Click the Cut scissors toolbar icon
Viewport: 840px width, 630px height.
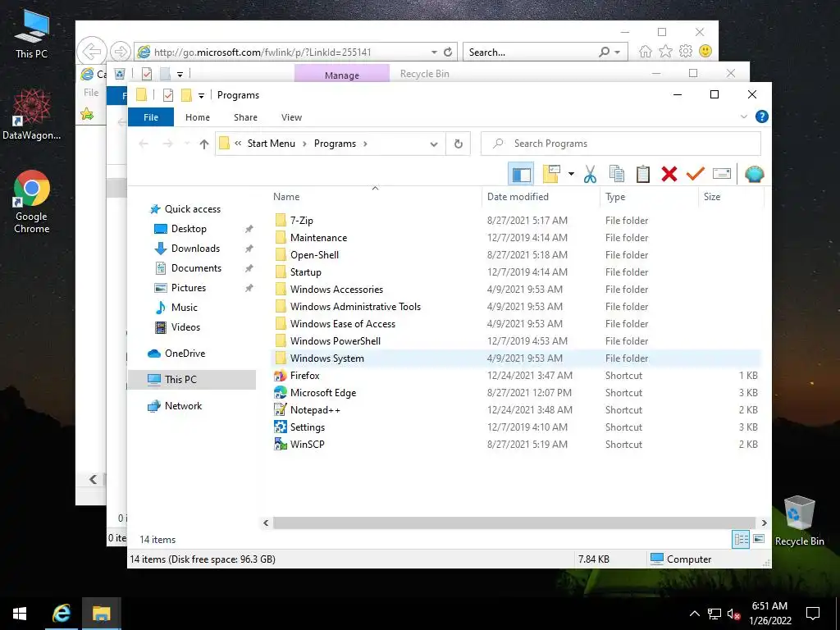tap(590, 174)
